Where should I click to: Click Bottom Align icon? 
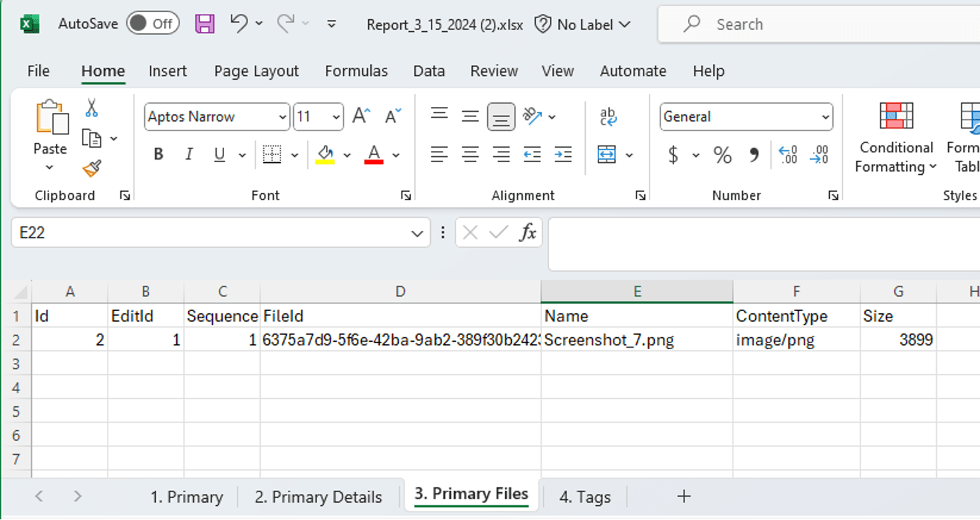pyautogui.click(x=501, y=117)
